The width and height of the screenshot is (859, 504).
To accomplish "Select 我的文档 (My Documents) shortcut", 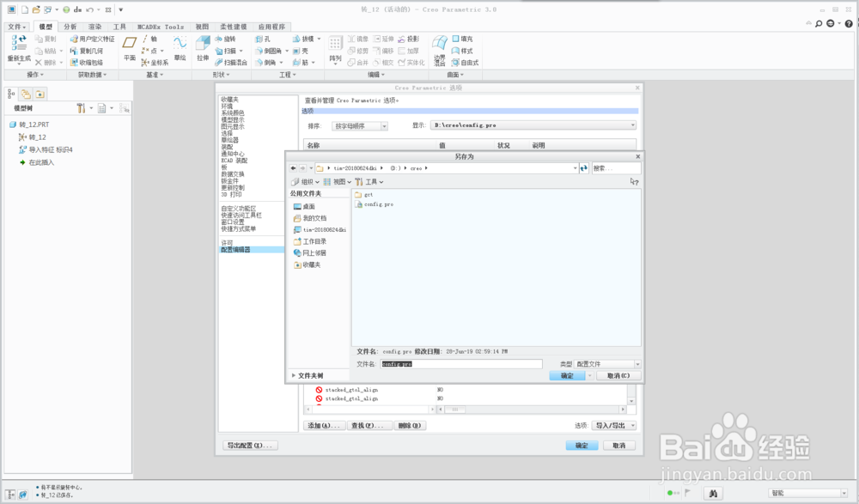I will point(309,218).
